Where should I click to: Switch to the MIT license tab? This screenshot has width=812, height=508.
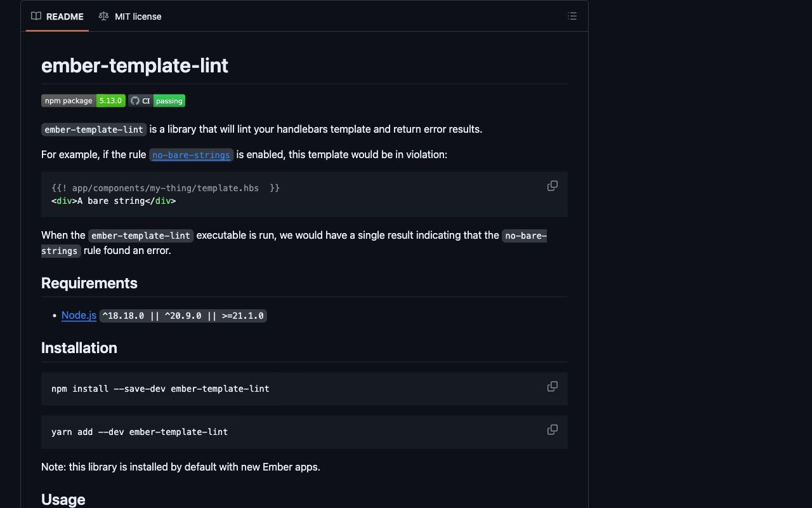(130, 17)
